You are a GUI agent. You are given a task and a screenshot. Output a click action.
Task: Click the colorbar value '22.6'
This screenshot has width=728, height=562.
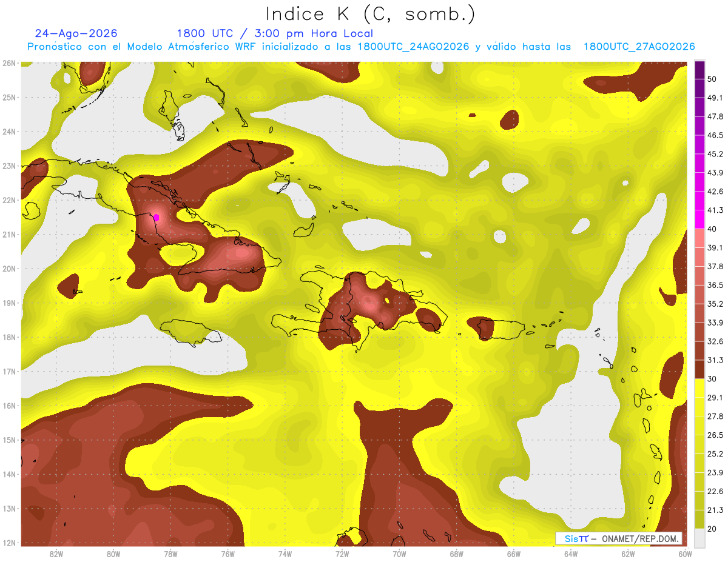pos(715,491)
